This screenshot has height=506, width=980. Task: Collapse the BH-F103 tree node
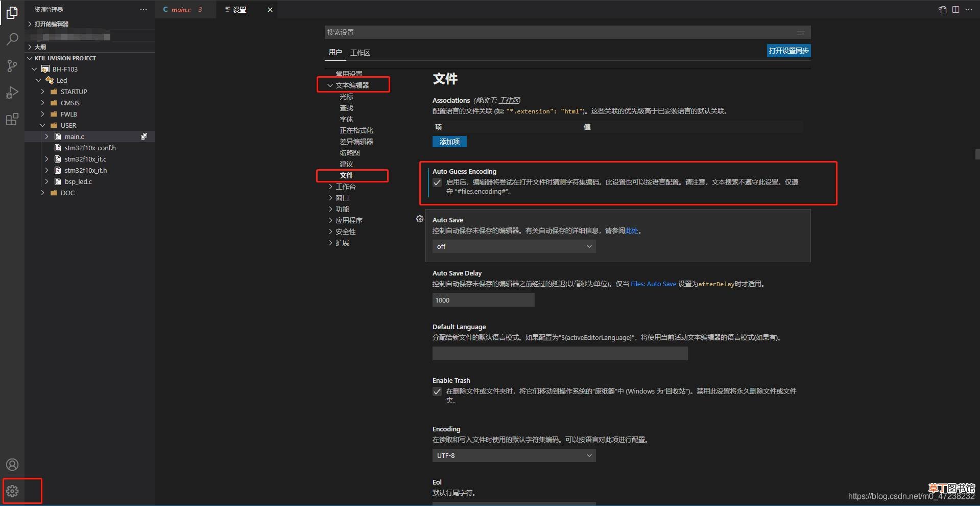(x=34, y=69)
